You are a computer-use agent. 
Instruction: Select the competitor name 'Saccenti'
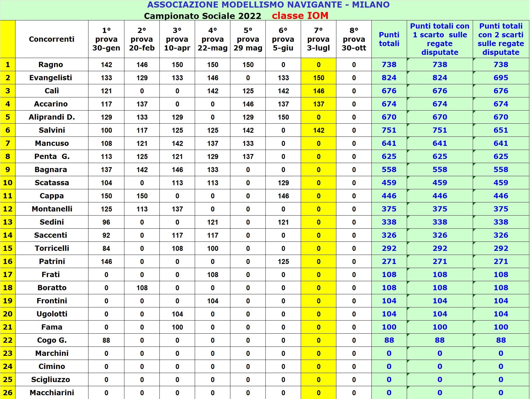click(51, 235)
